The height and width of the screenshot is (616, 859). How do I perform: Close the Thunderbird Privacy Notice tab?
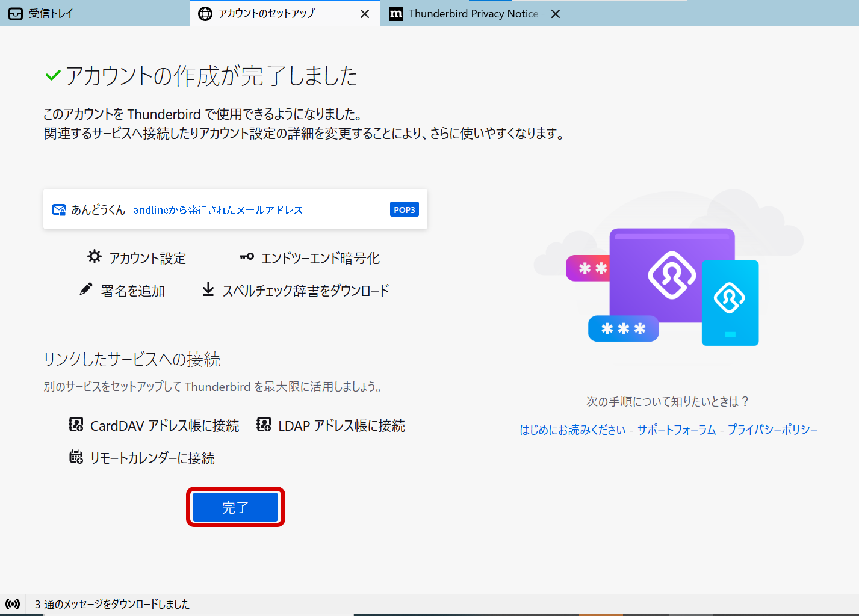(x=556, y=14)
